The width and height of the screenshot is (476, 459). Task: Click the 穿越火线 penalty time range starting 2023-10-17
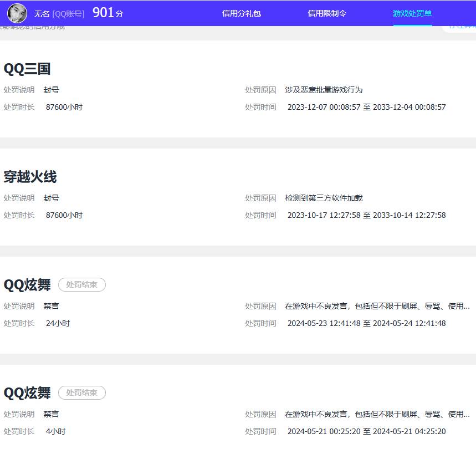point(366,215)
